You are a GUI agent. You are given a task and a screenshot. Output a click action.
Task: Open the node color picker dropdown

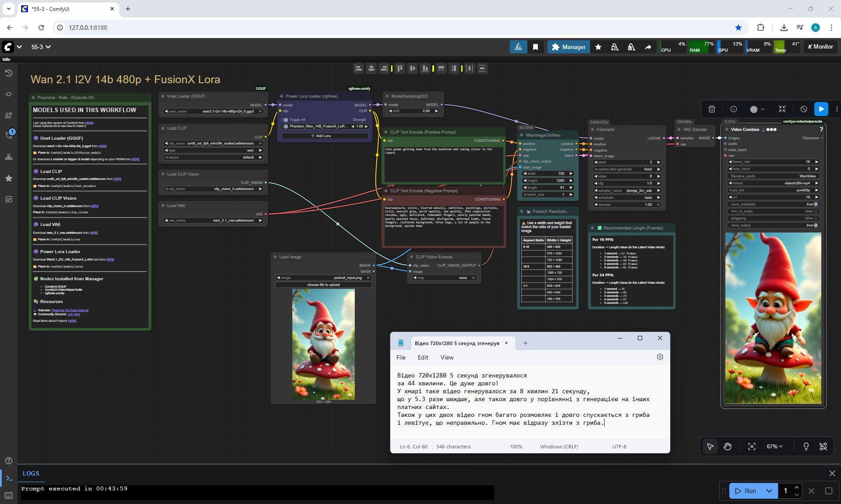tap(757, 109)
